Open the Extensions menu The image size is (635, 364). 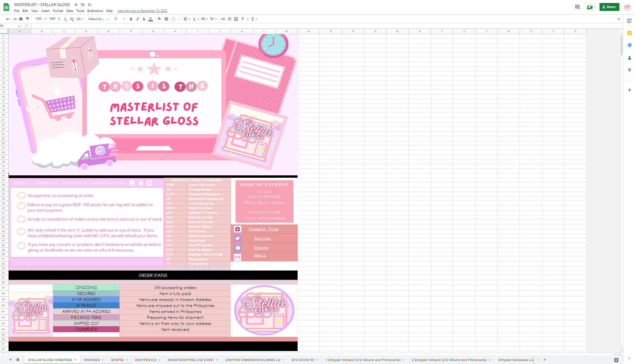click(95, 11)
